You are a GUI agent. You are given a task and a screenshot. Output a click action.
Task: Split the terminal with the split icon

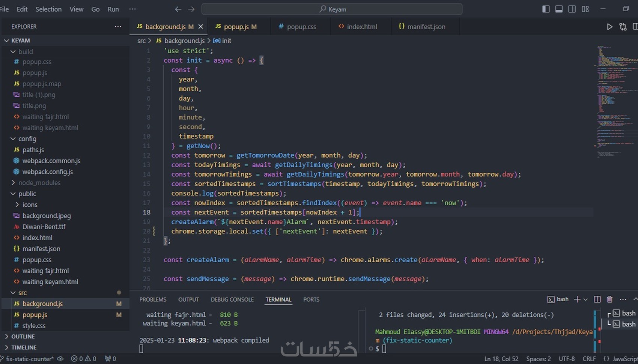[x=597, y=299]
